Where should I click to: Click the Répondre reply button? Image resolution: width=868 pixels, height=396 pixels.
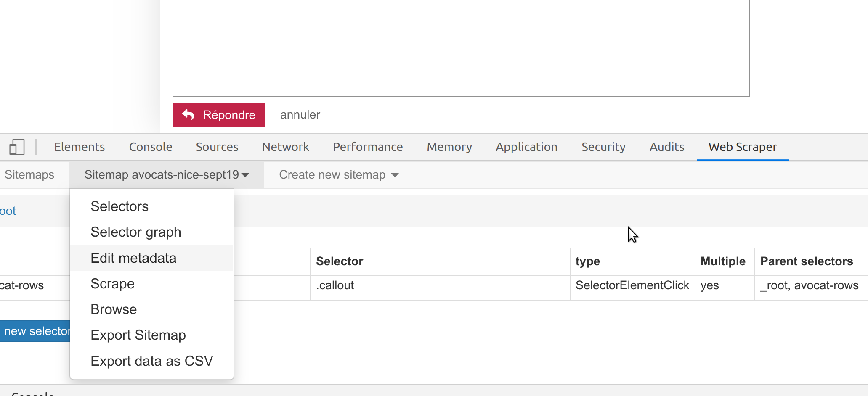coord(219,115)
